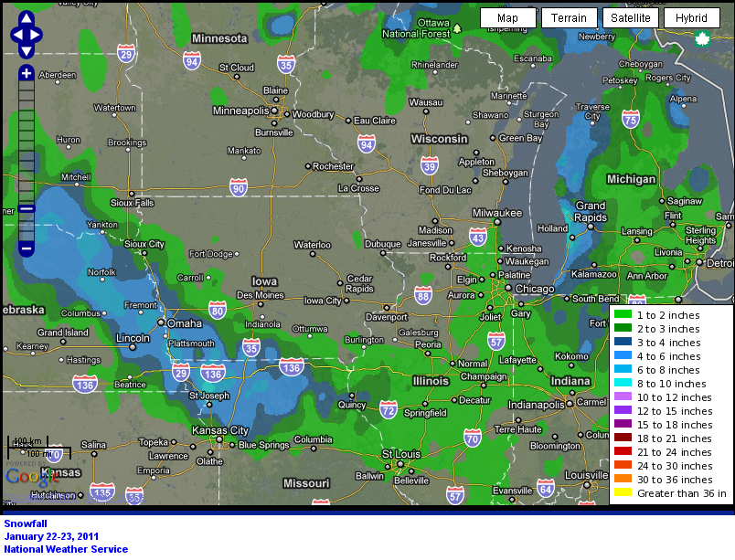Click the Sioux Falls city label
This screenshot has width=735, height=560.
click(x=133, y=203)
